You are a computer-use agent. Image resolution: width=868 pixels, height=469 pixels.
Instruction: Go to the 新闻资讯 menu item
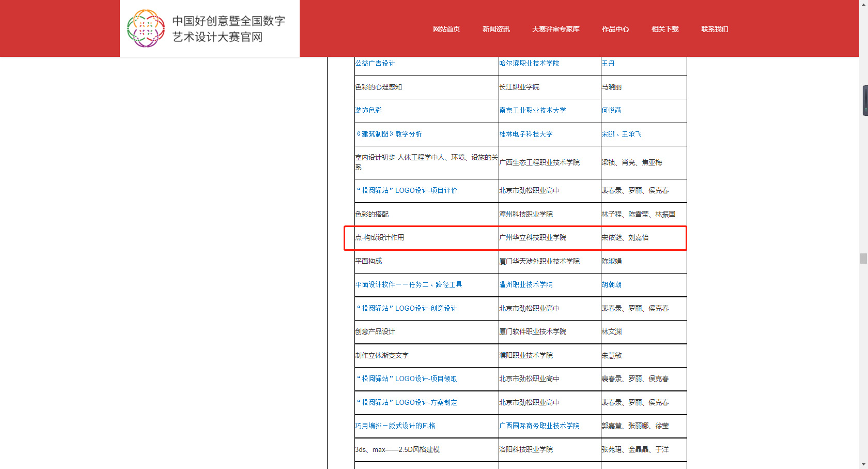click(x=496, y=29)
